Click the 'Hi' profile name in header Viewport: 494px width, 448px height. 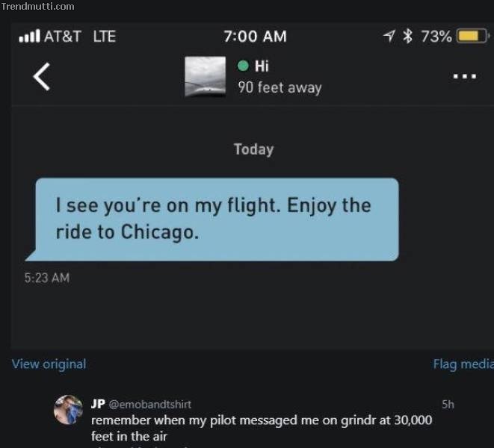(262, 66)
